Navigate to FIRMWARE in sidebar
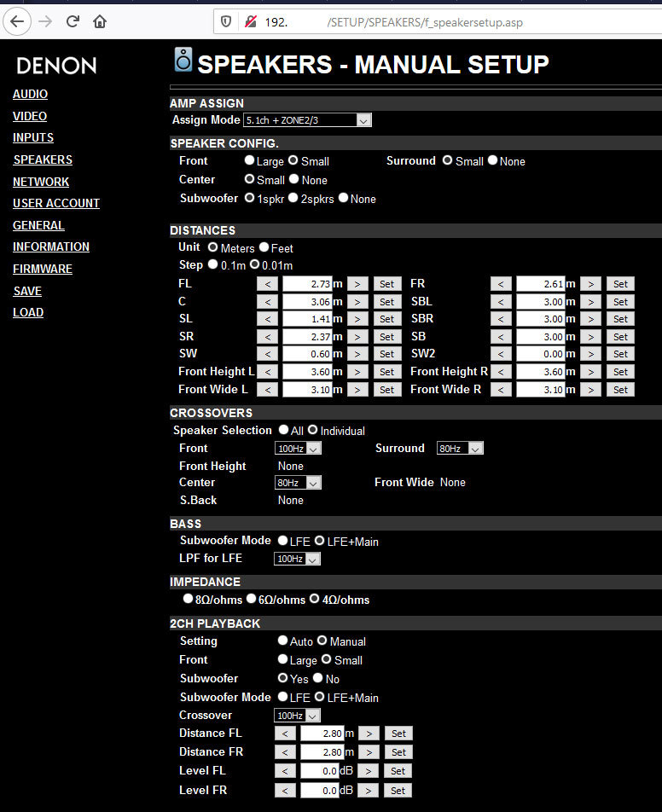 [43, 269]
